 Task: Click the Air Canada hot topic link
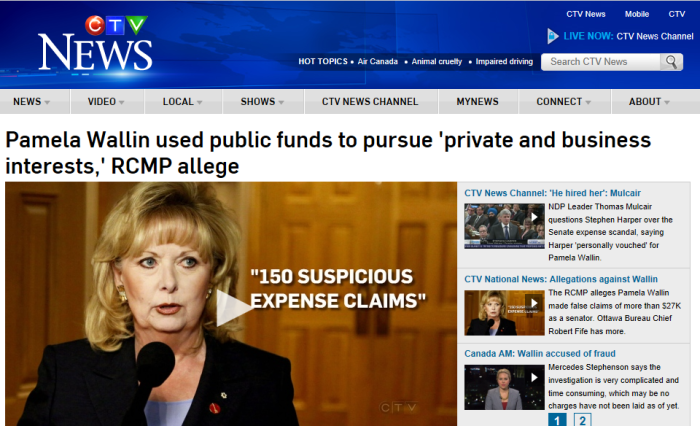(377, 62)
